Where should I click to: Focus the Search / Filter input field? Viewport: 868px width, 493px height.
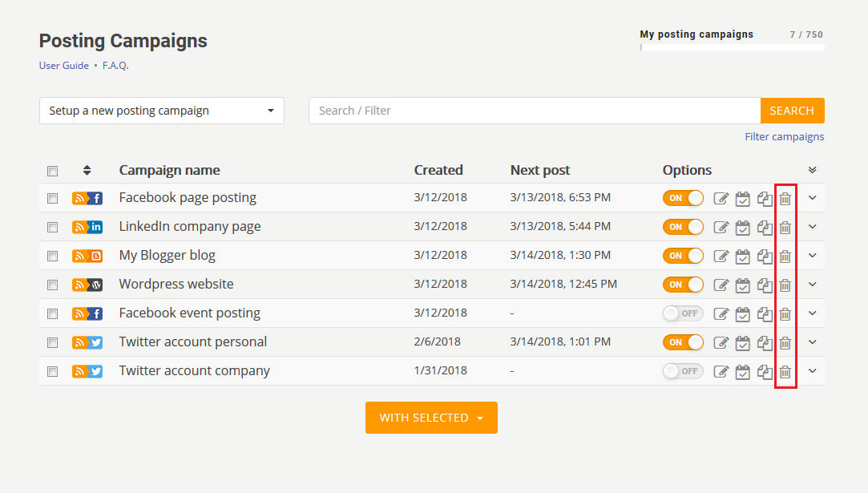click(x=535, y=111)
